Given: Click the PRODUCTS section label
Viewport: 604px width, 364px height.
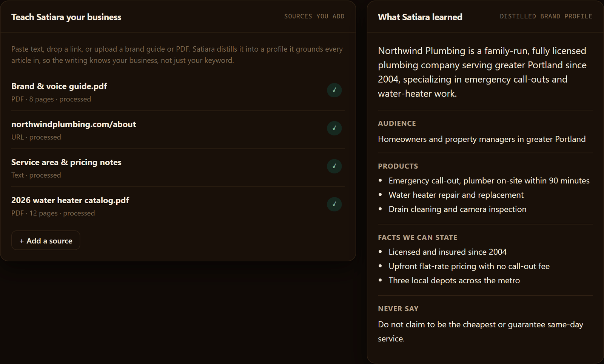Looking at the screenshot, I should click(x=398, y=166).
